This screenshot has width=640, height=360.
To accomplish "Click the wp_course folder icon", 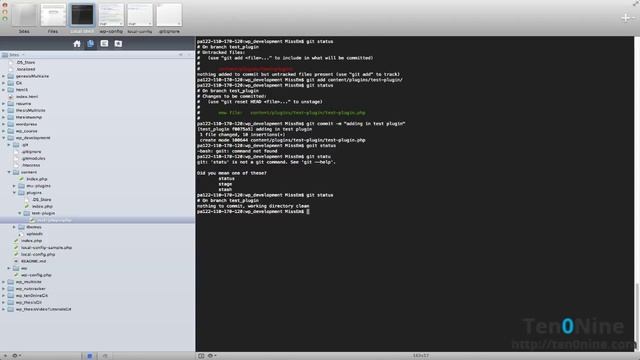I will tap(11, 131).
